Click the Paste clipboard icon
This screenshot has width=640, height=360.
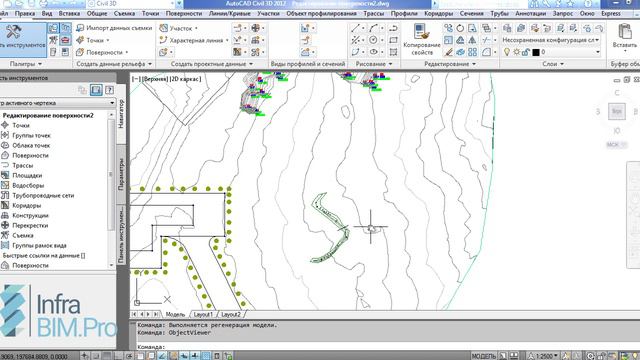[625, 32]
